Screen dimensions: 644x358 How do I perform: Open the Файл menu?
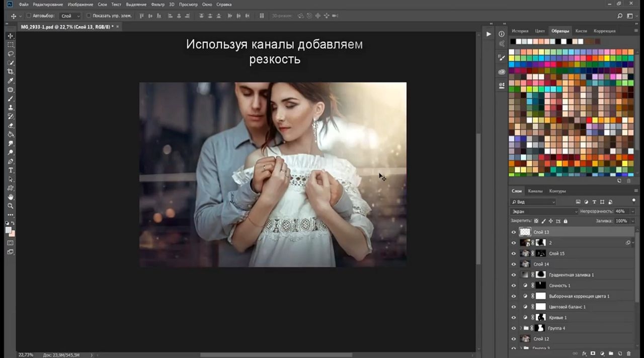tap(23, 4)
